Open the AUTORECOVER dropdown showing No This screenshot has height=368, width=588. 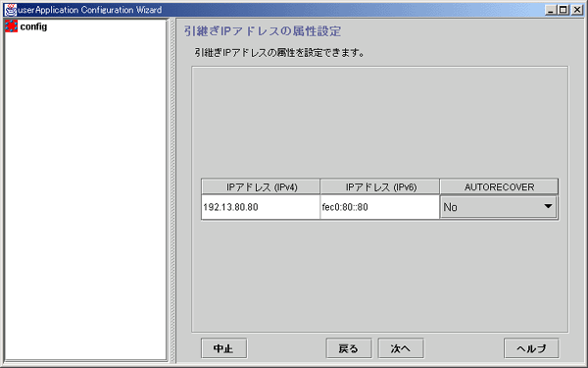point(499,207)
